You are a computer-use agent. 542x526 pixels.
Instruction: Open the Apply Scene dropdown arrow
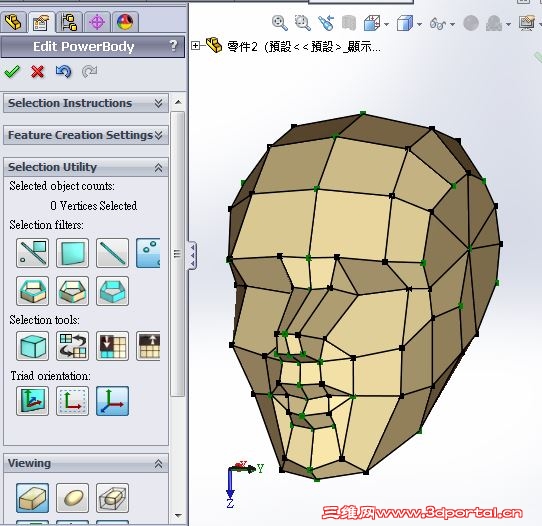(508, 24)
